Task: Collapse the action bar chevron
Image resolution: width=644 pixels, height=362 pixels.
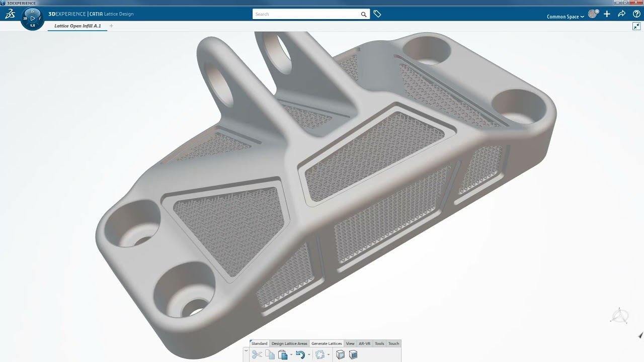Action: [246, 351]
